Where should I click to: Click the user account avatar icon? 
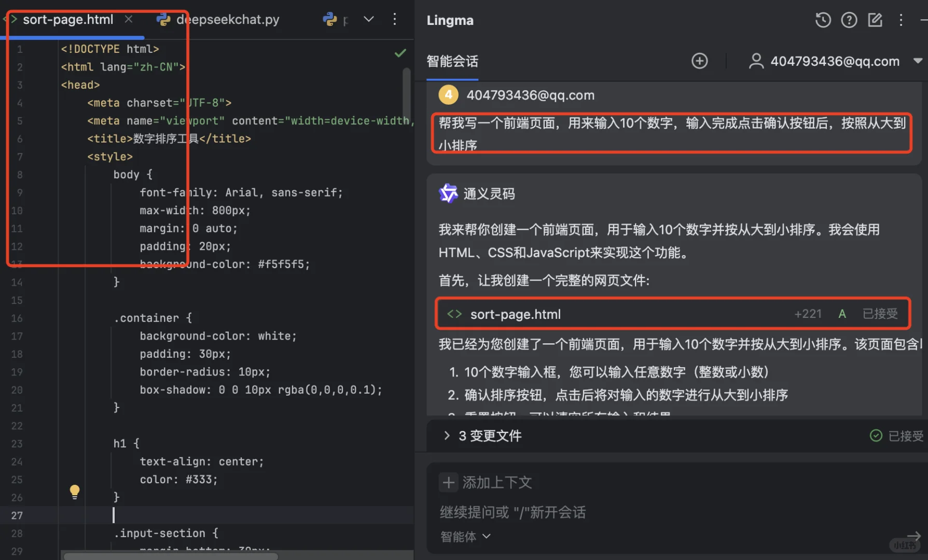(756, 61)
